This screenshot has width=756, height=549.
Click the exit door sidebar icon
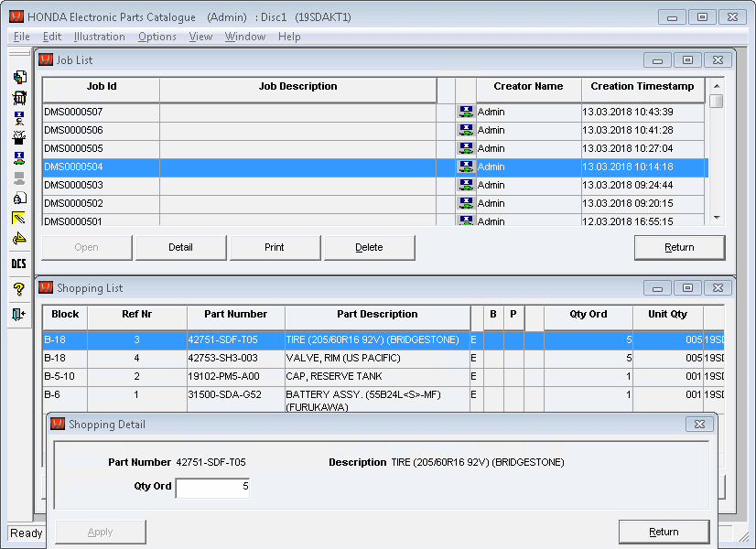[x=19, y=314]
